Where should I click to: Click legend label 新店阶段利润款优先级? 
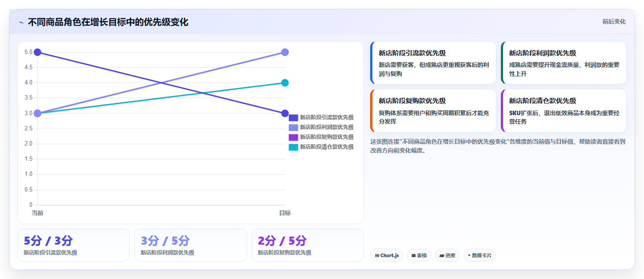click(327, 127)
